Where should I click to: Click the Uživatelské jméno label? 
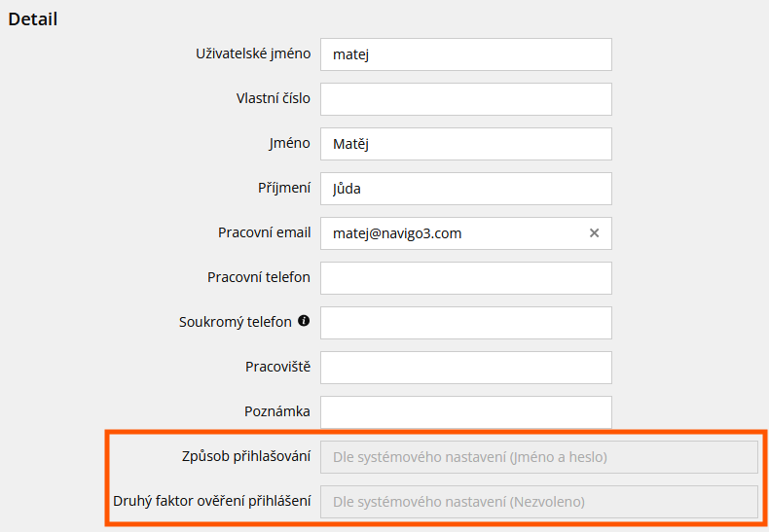[253, 53]
